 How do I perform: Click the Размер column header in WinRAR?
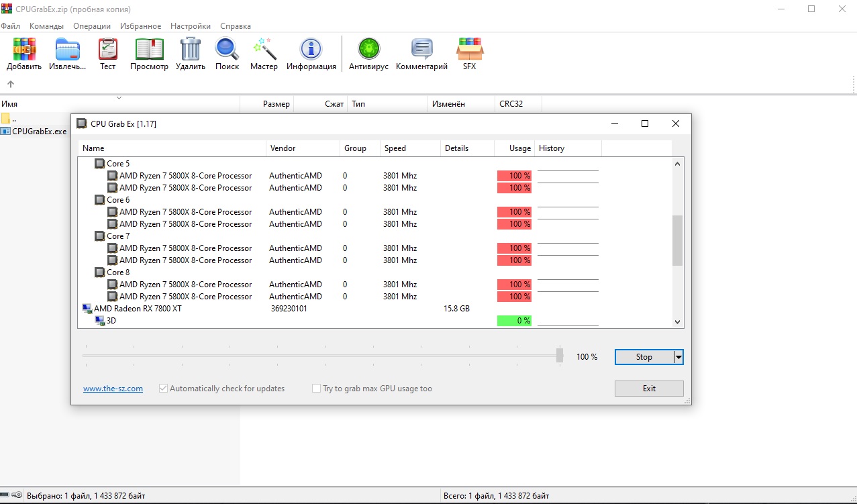tap(267, 104)
